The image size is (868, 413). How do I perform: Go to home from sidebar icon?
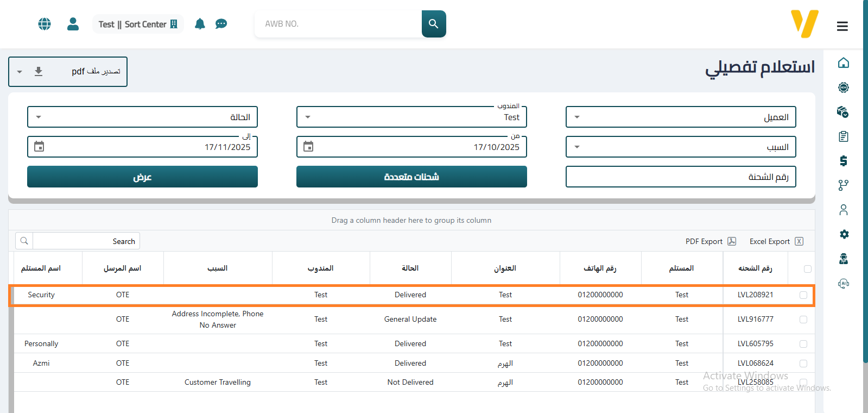[x=843, y=63]
